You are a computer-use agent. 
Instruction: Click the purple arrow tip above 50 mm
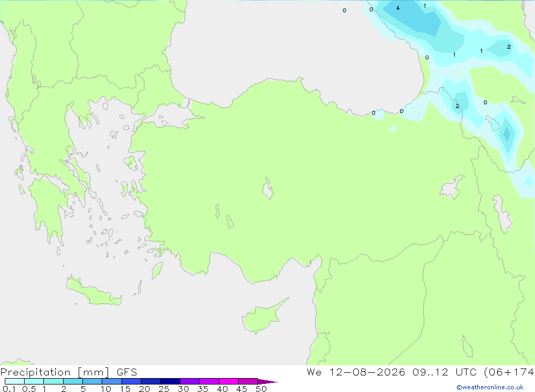(267, 382)
